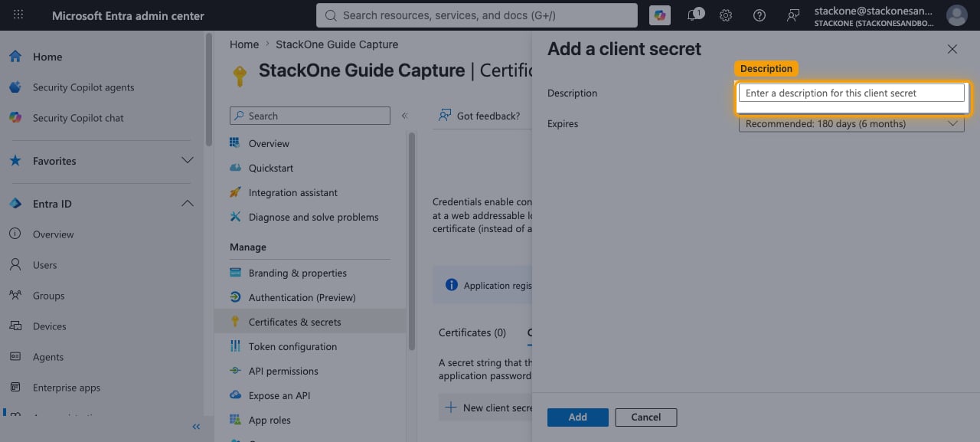Click the StackOne Guide Capture breadcrumb
Image resolution: width=980 pixels, height=442 pixels.
(x=337, y=44)
